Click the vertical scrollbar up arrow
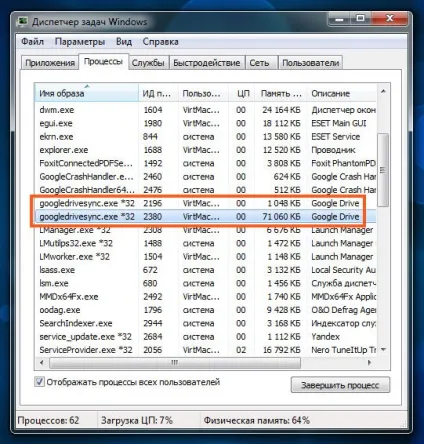Screen dimensions: 424x444 (383, 91)
